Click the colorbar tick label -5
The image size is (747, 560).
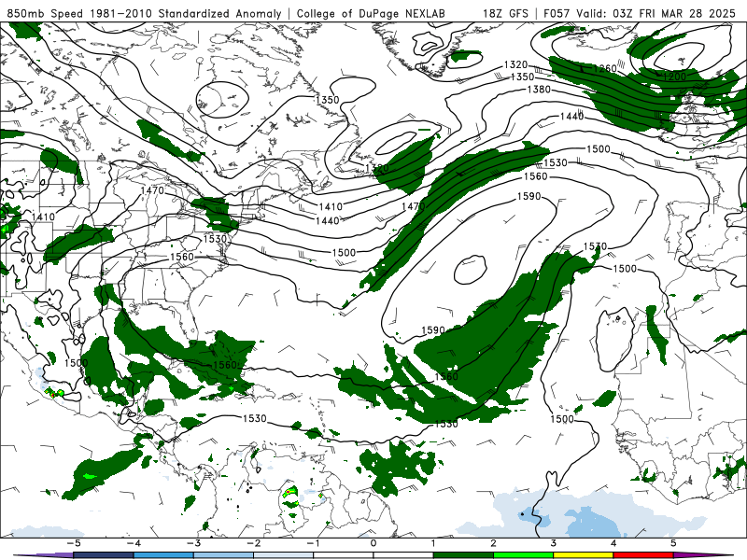[x=73, y=543]
